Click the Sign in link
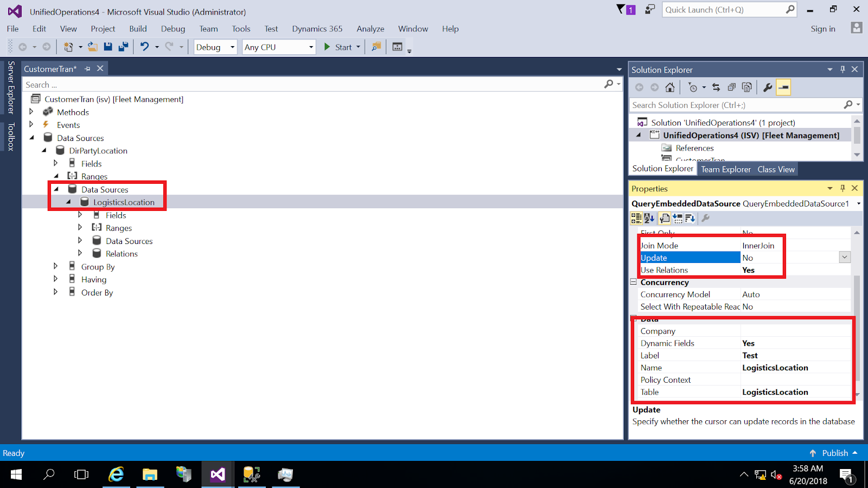This screenshot has width=868, height=488. (x=823, y=29)
